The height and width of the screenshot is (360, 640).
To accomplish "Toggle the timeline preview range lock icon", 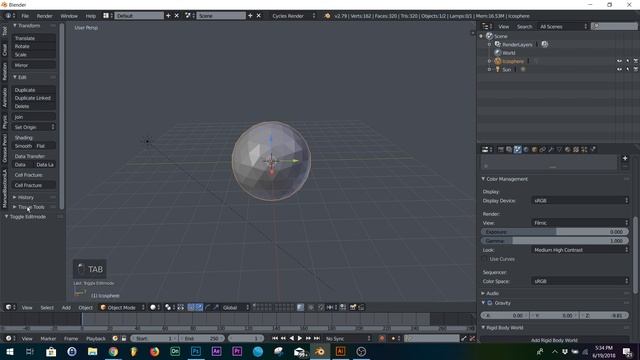I will [124, 338].
